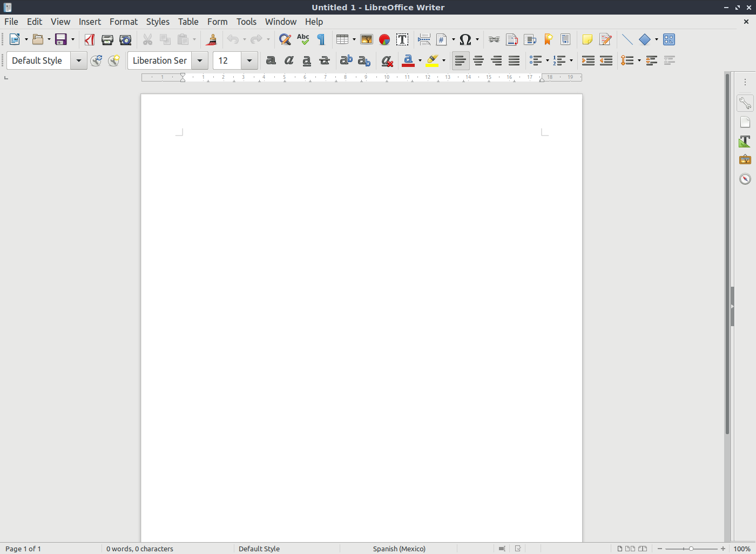Image resolution: width=756 pixels, height=554 pixels.
Task: Run the spelling check
Action: (303, 39)
